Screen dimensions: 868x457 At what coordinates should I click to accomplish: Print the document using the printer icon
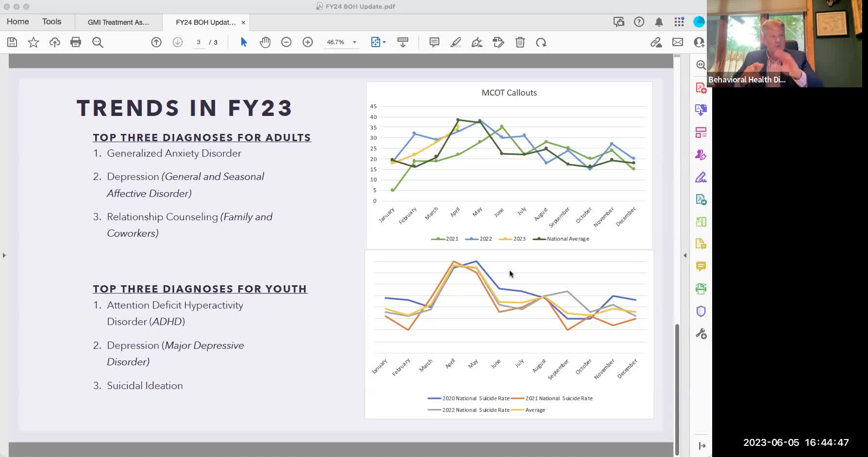coord(76,42)
